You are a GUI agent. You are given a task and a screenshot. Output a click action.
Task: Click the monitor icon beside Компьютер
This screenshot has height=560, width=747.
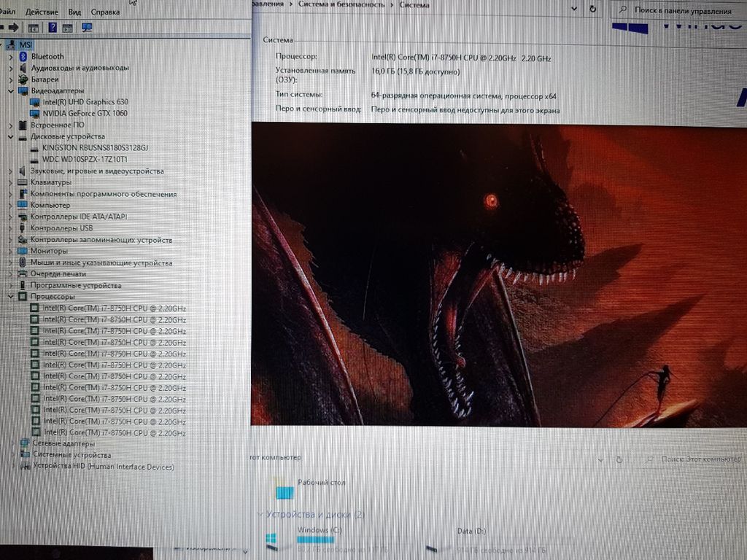22,205
